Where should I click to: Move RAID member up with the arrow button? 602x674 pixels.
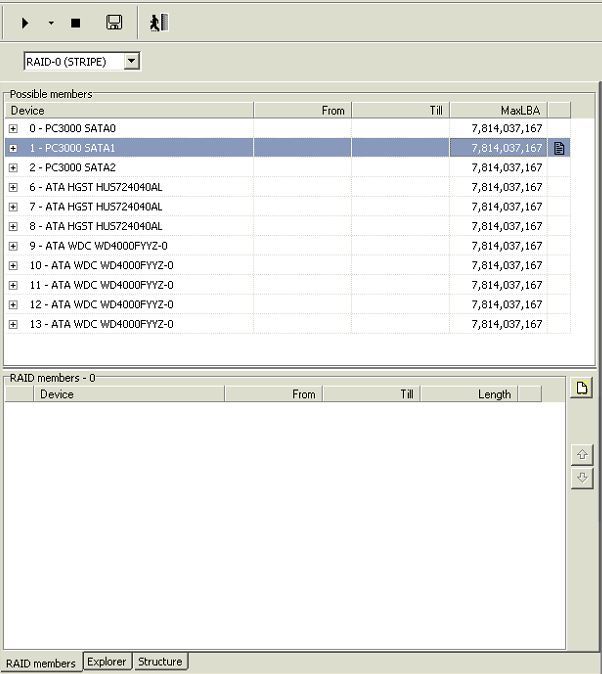[582, 455]
